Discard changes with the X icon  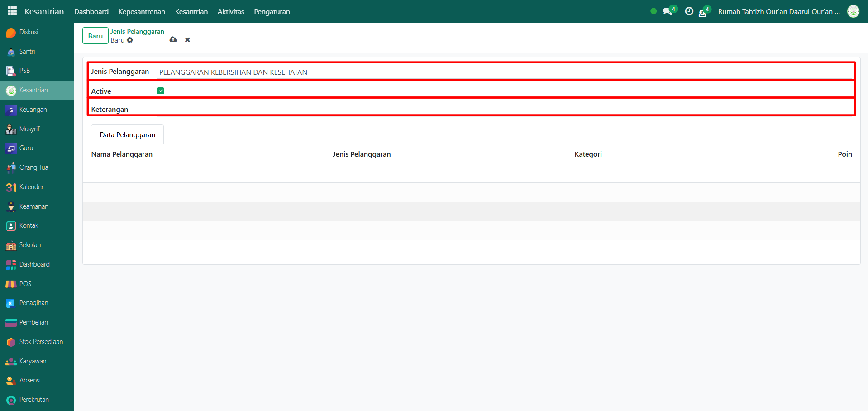[187, 40]
